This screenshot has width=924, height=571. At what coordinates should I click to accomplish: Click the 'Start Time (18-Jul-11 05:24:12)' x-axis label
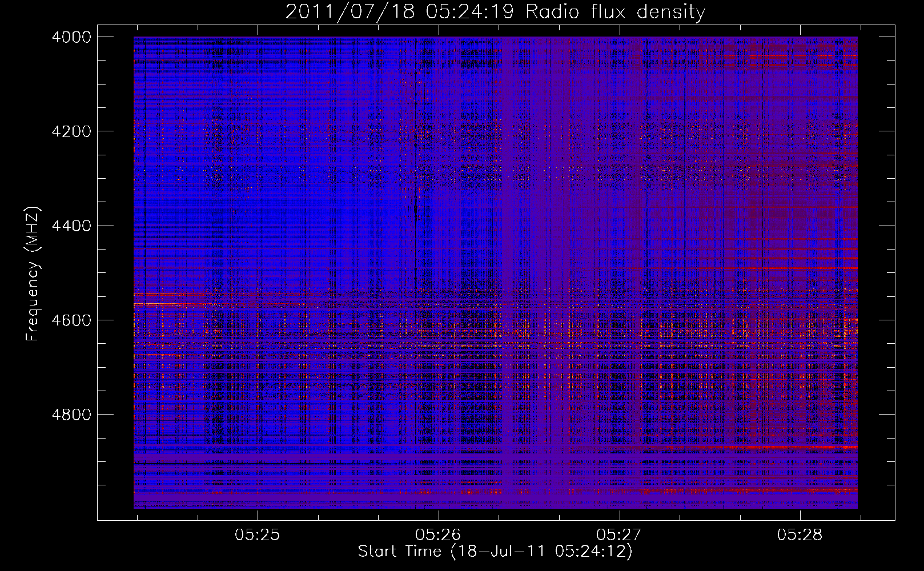point(495,552)
